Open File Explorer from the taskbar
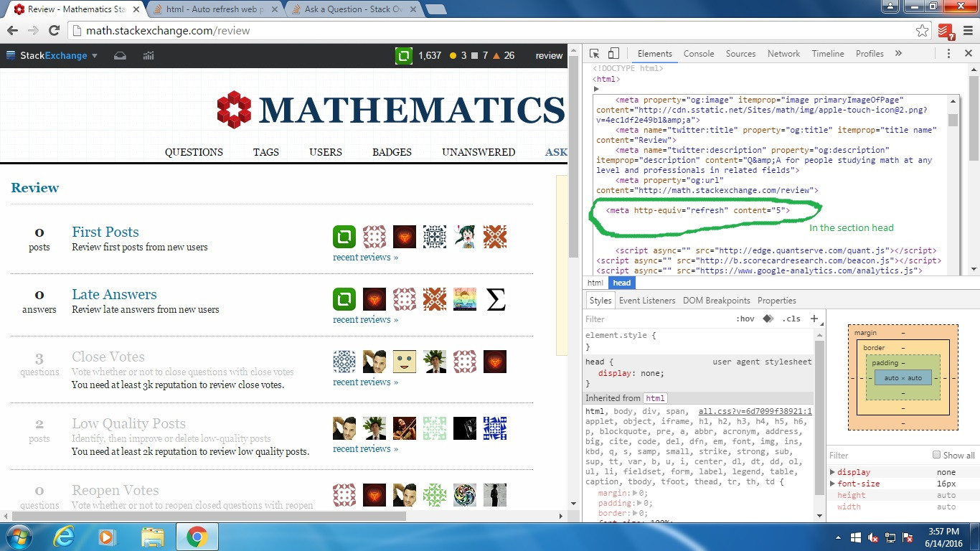This screenshot has height=551, width=980. pos(153,537)
